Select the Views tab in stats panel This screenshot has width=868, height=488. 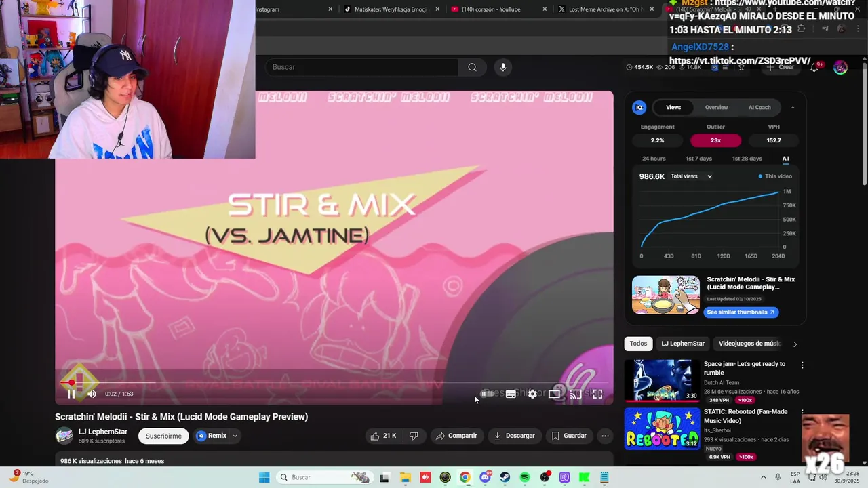coord(673,107)
